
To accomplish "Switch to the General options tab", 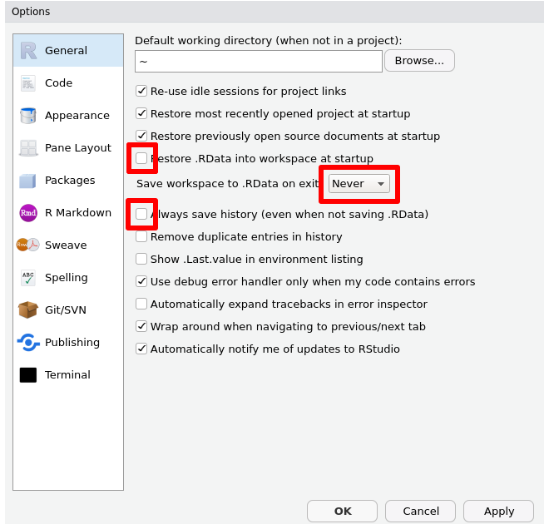I will click(x=68, y=50).
